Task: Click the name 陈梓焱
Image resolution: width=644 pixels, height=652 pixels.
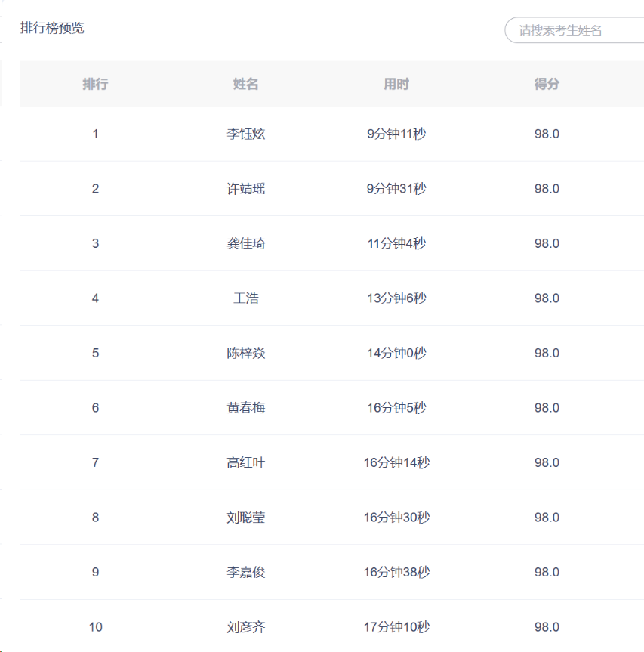Action: pyautogui.click(x=246, y=353)
